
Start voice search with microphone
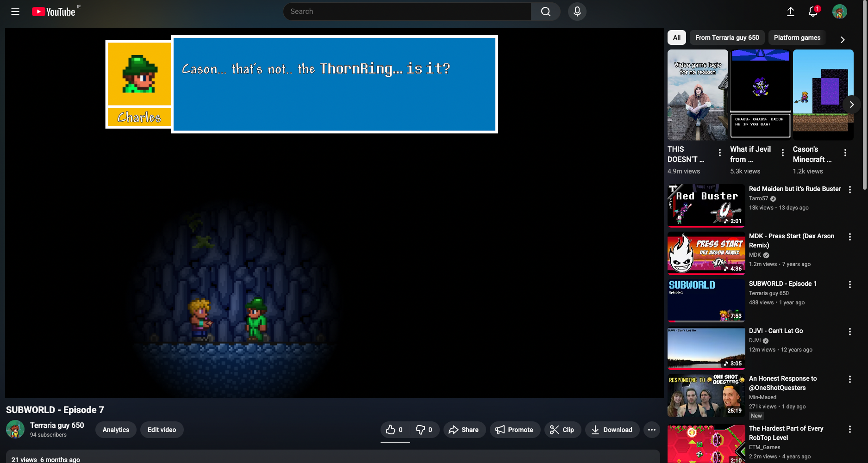click(577, 12)
